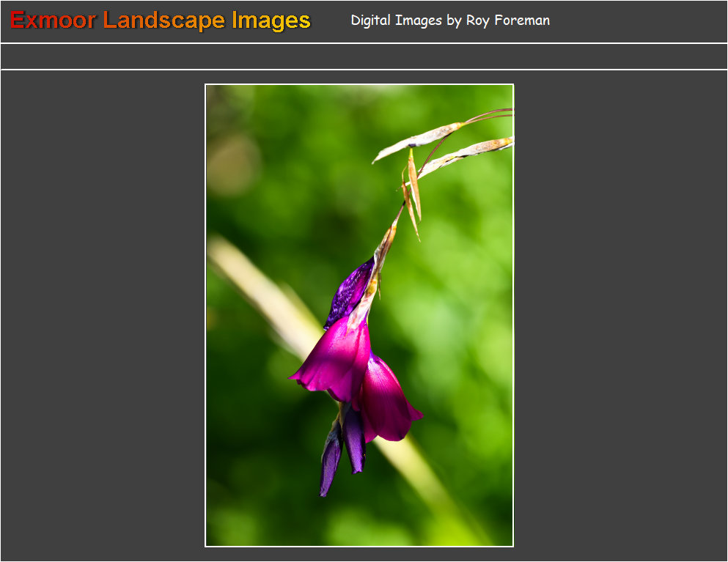728x562 pixels.
Task: Click the Exmoor Landscape Images site title
Action: click(161, 21)
